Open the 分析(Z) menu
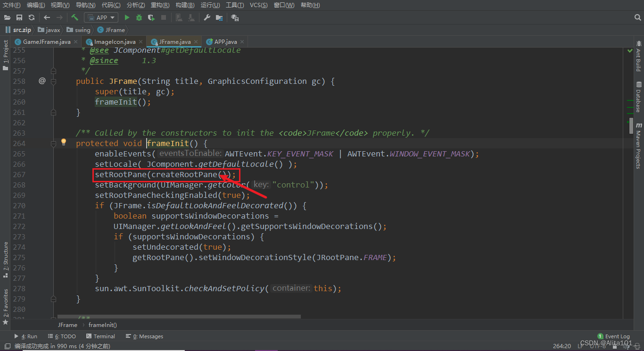Screen dimensions: 644x351 tap(136, 5)
